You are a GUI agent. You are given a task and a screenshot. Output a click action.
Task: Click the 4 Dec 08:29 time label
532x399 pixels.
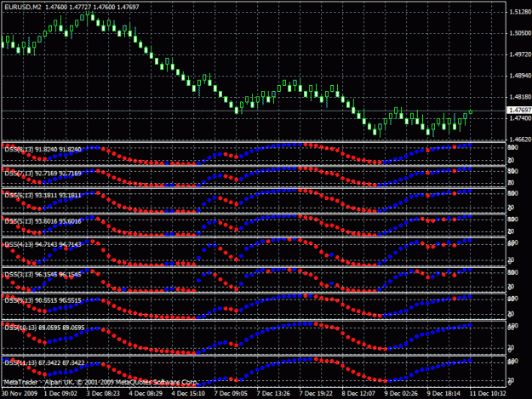click(146, 394)
